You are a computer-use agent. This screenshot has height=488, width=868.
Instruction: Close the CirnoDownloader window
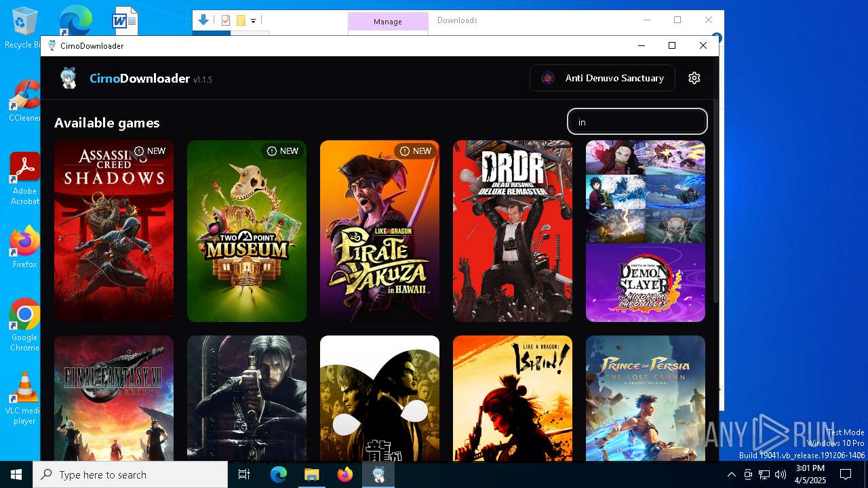pos(703,45)
